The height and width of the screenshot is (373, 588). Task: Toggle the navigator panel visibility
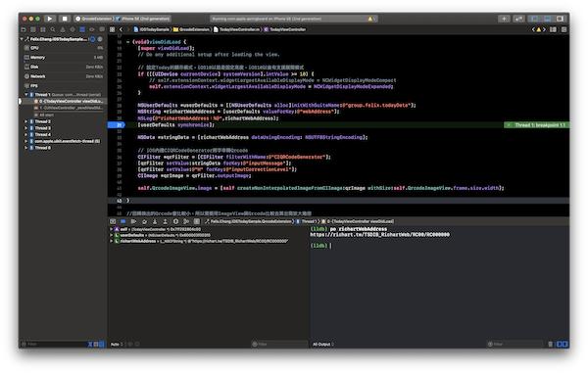pos(534,19)
